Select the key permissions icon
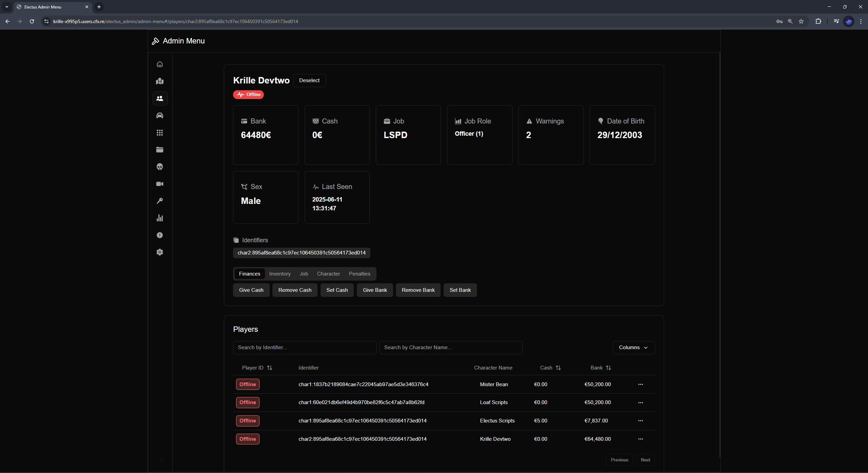This screenshot has width=868, height=473. click(159, 201)
